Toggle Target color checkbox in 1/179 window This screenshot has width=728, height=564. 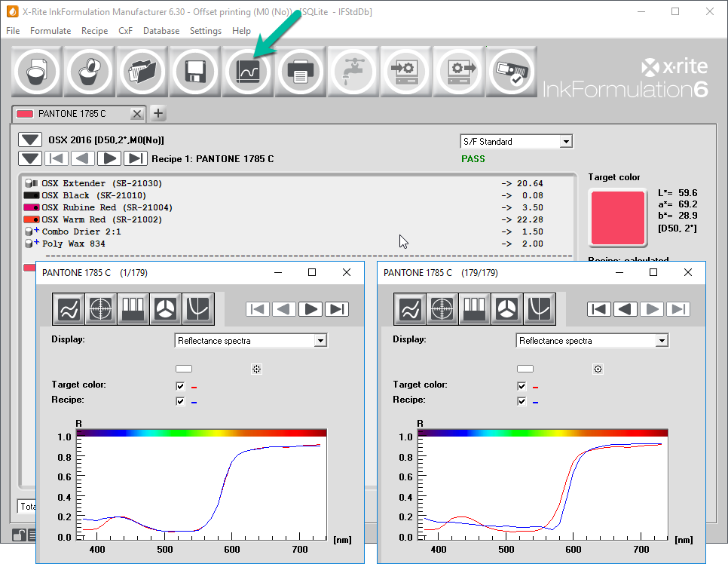[x=180, y=386]
